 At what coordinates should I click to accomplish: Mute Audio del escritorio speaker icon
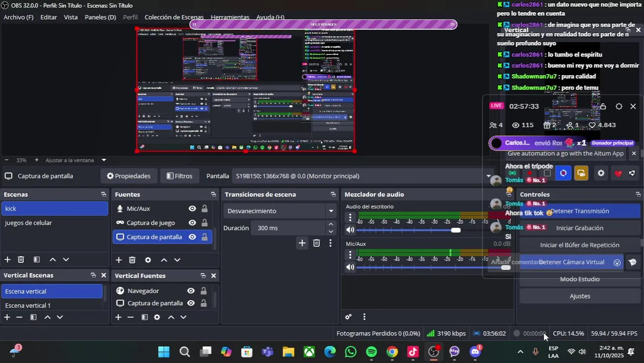point(350,230)
